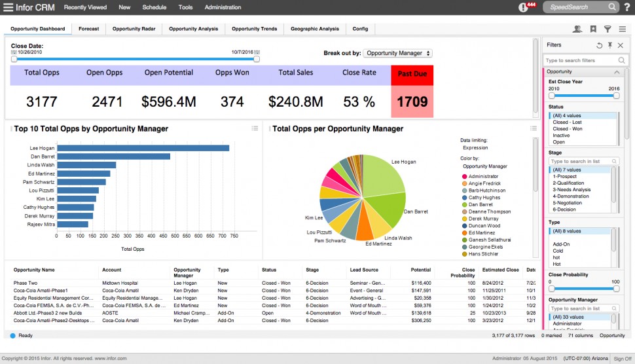Click the Est Close Year right handle
The height and width of the screenshot is (364, 635).
click(x=617, y=96)
